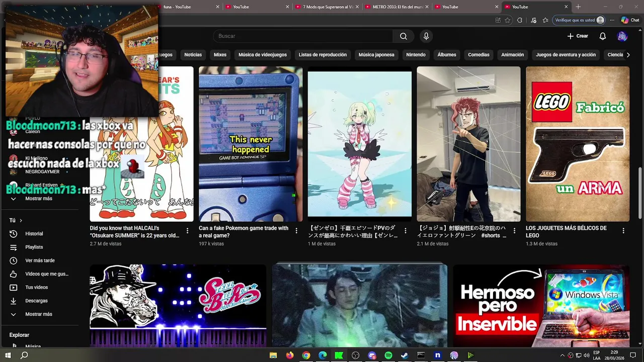Open Edge extensions puzzle icon

520,20
